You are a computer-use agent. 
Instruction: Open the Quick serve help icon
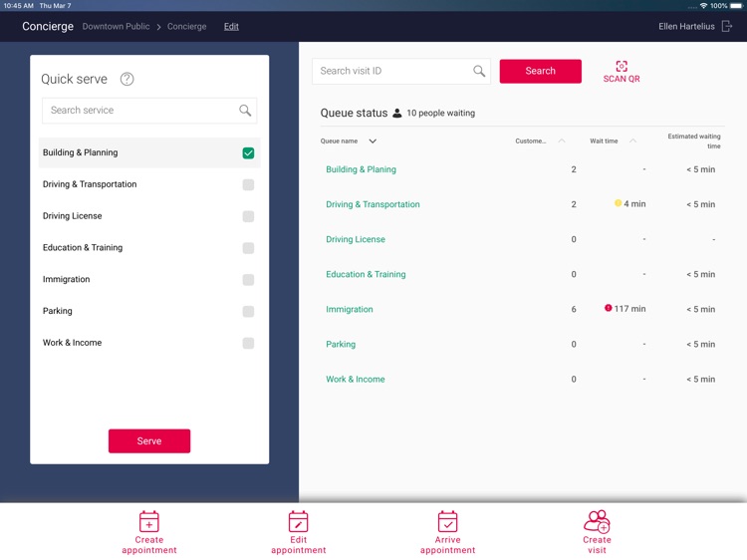pos(126,79)
